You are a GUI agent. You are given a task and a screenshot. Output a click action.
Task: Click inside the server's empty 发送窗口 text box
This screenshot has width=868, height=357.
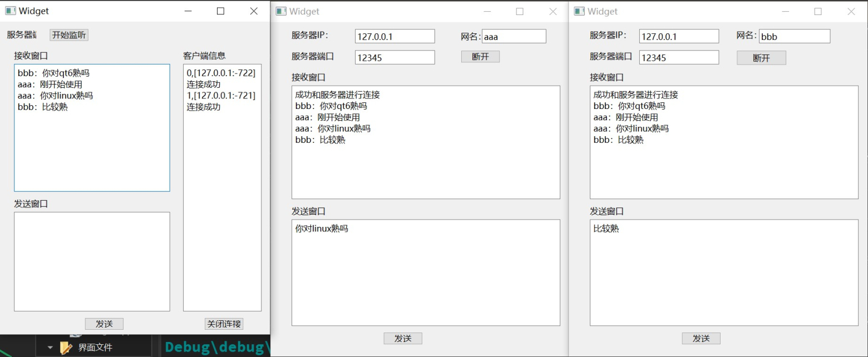point(92,261)
